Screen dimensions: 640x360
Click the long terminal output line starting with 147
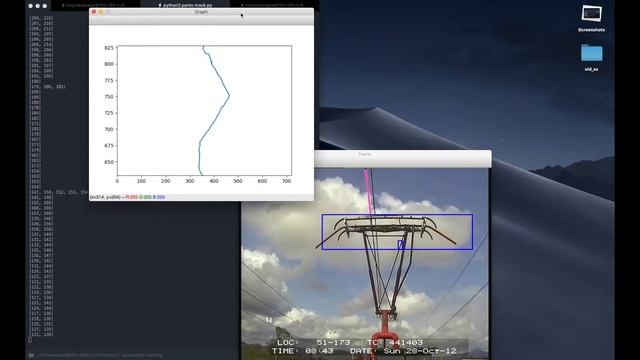(x=59, y=192)
